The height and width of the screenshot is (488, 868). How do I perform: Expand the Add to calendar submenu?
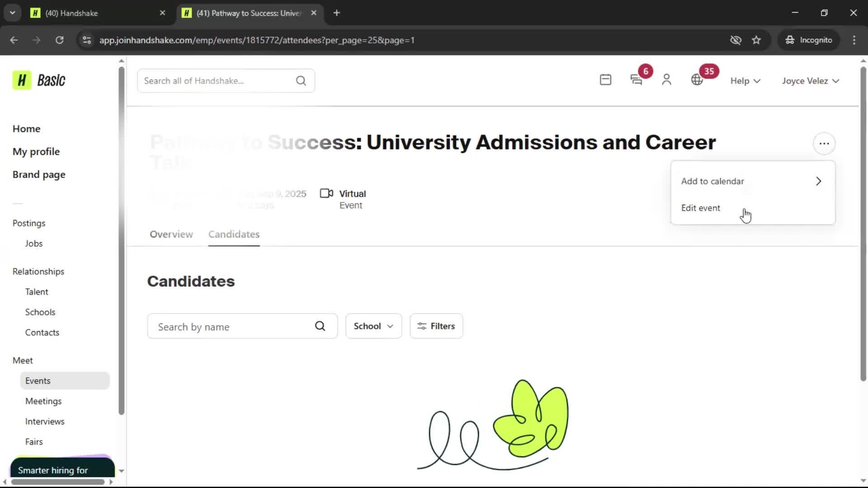click(x=753, y=181)
